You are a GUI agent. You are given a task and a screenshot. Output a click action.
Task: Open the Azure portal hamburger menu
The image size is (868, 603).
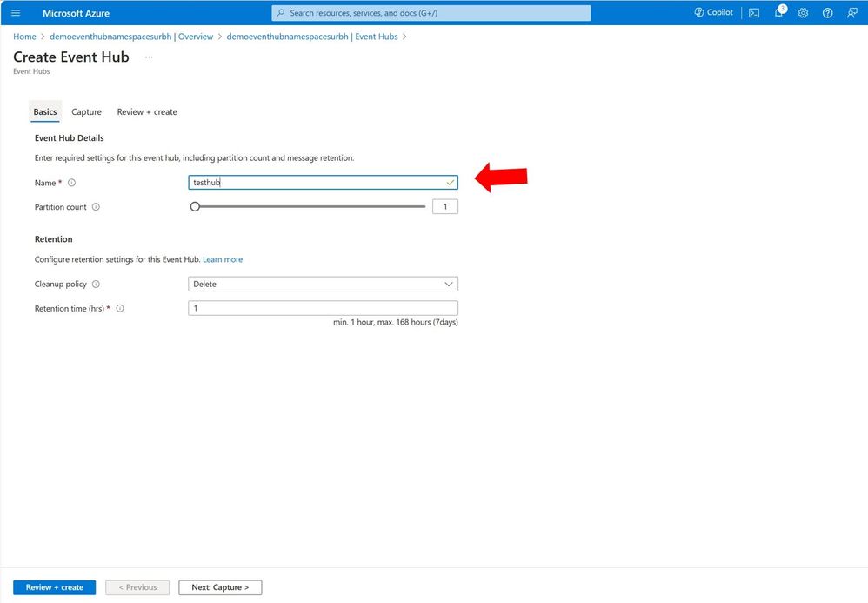(16, 13)
